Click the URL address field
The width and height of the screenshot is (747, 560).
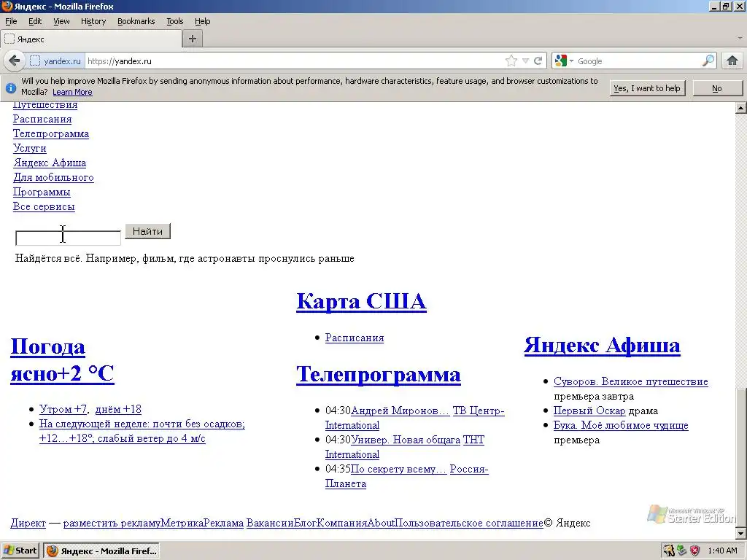click(x=295, y=61)
